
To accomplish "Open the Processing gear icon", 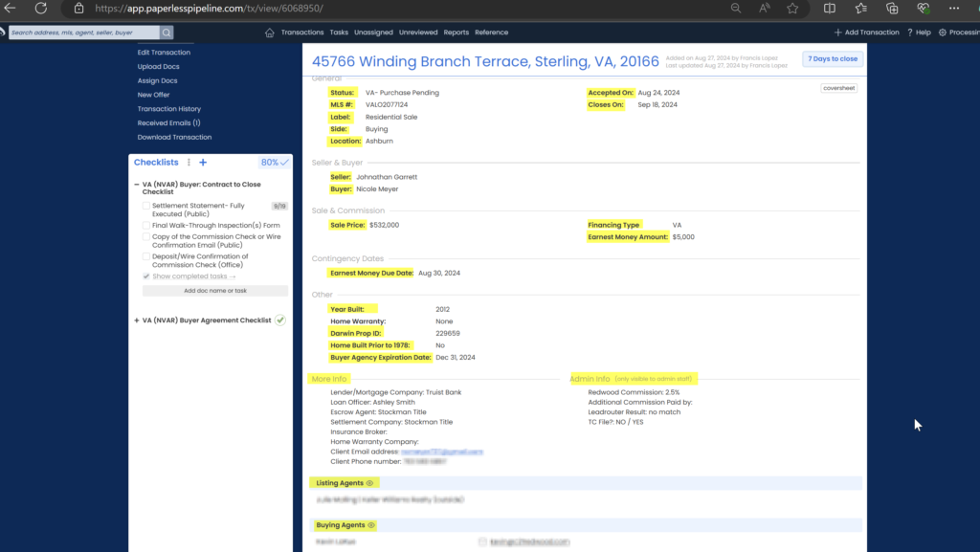I will 943,33.
